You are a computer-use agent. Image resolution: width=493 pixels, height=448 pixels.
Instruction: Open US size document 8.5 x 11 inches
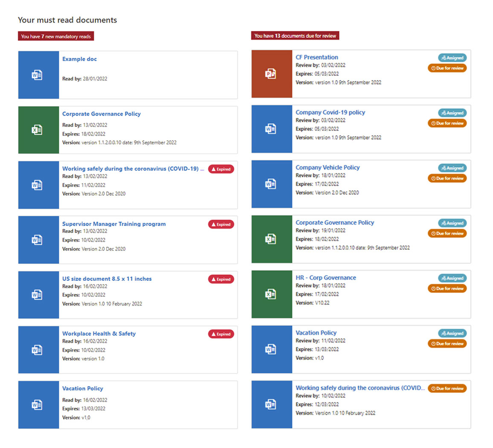pyautogui.click(x=107, y=279)
